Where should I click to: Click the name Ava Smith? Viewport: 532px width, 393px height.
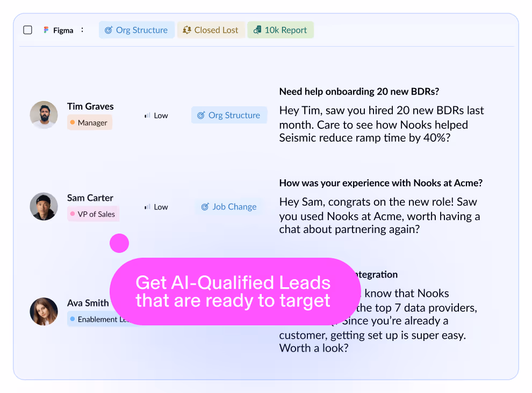[x=88, y=303]
